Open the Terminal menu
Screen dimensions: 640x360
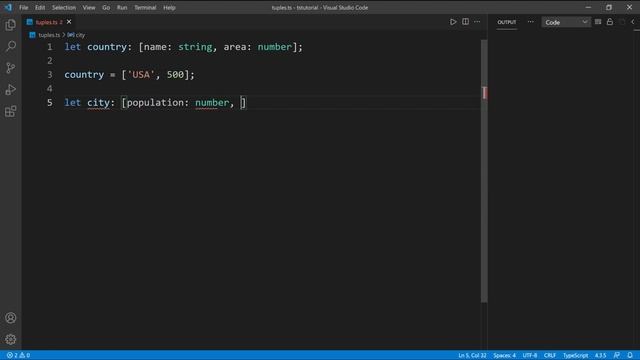145,7
